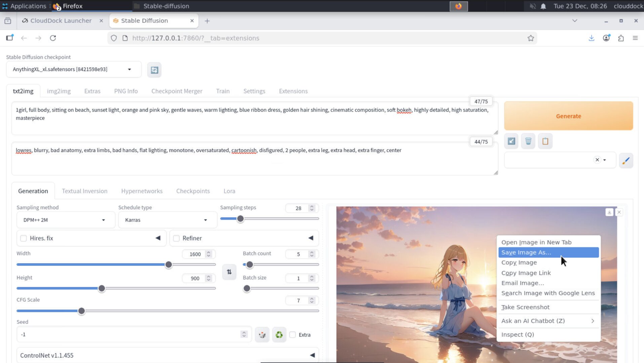This screenshot has width=644, height=363.
Task: Enable the Hires. fix checkbox
Action: tap(23, 238)
